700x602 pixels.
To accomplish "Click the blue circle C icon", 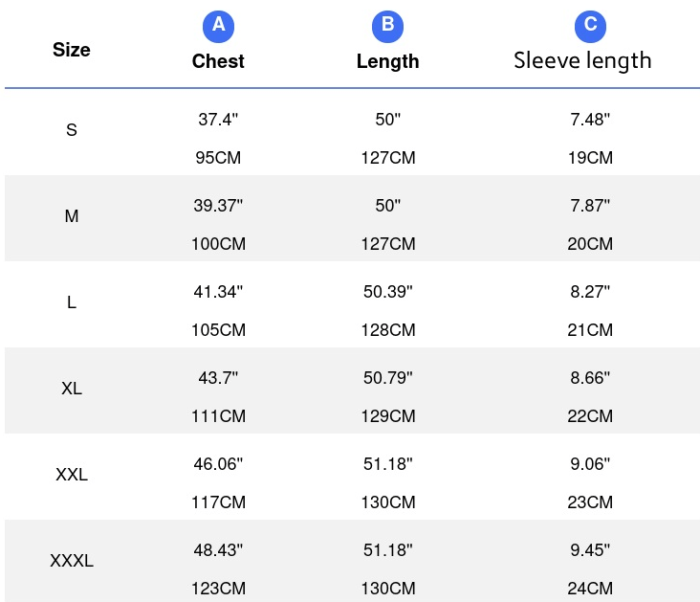I will tap(590, 26).
